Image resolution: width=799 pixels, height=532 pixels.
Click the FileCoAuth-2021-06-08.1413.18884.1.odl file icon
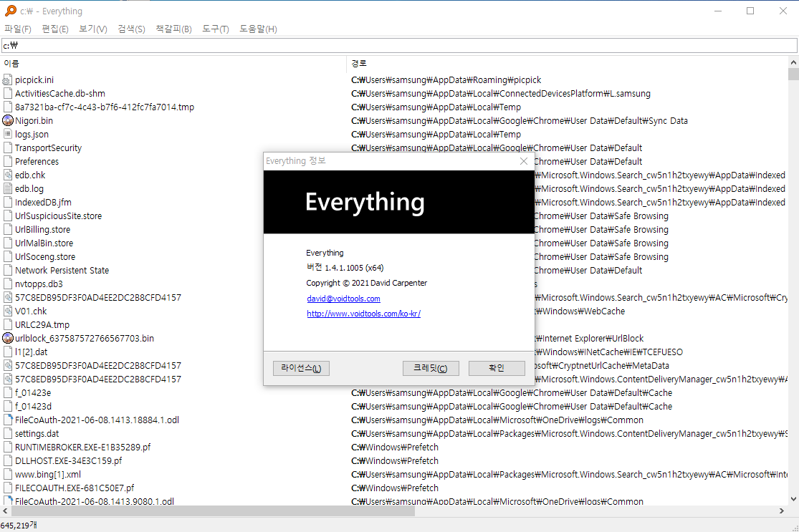tap(7, 420)
